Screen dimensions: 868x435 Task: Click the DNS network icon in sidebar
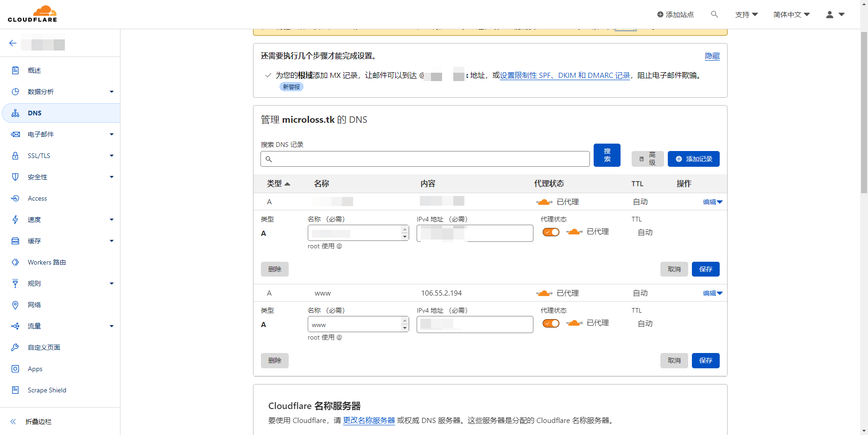click(15, 113)
